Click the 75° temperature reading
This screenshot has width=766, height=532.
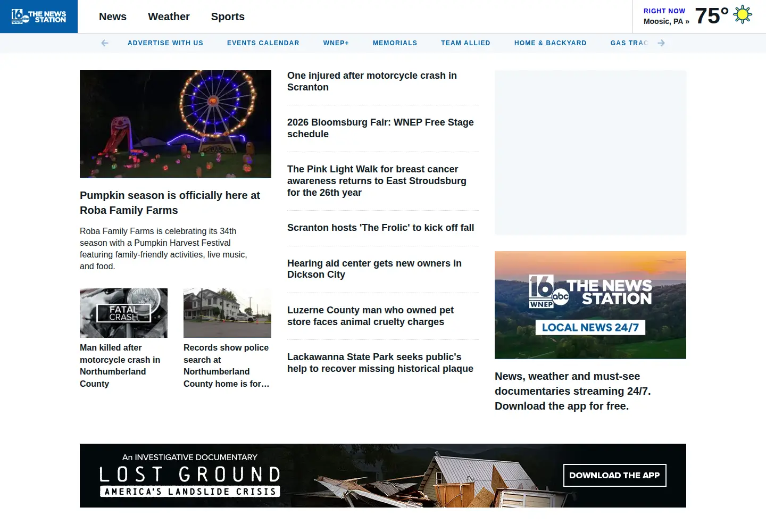point(712,16)
